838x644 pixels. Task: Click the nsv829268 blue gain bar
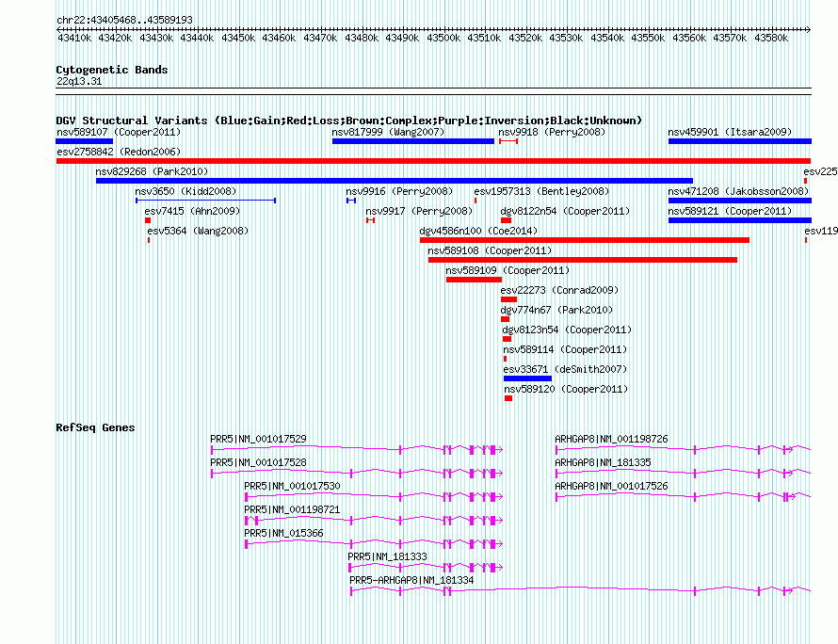[395, 181]
